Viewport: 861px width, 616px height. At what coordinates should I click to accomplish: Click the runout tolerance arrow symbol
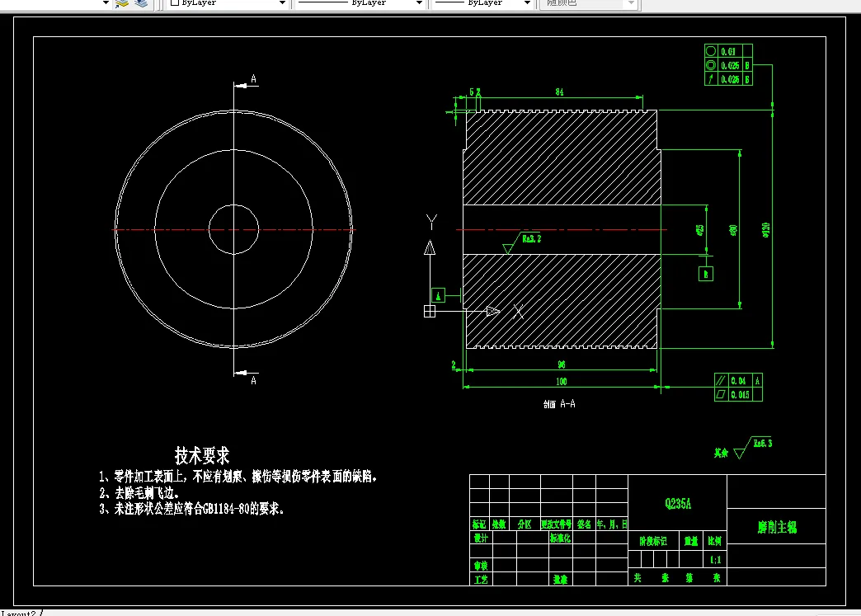(x=711, y=79)
